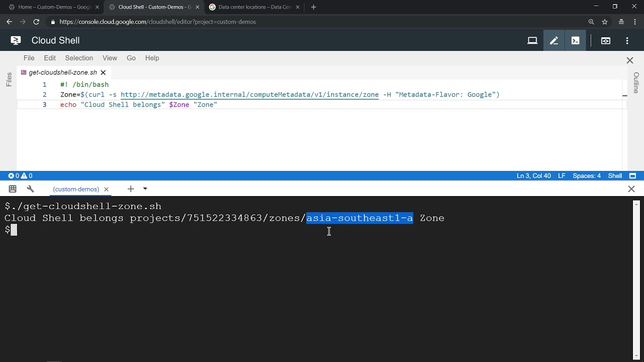The image size is (644, 362).
Task: Change Spaces: 4 indentation setting
Action: pyautogui.click(x=587, y=176)
